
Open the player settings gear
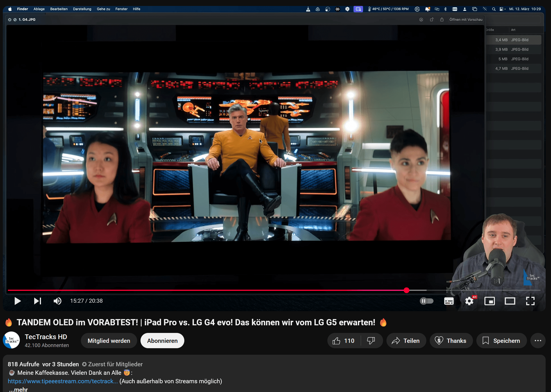click(469, 301)
